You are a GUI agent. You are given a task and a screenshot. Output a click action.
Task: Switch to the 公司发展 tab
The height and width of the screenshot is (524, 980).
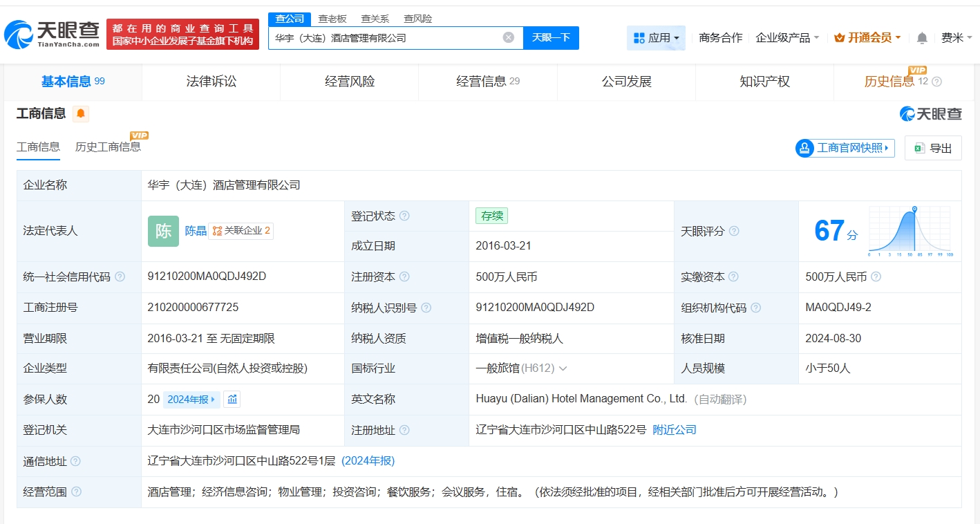[627, 82]
